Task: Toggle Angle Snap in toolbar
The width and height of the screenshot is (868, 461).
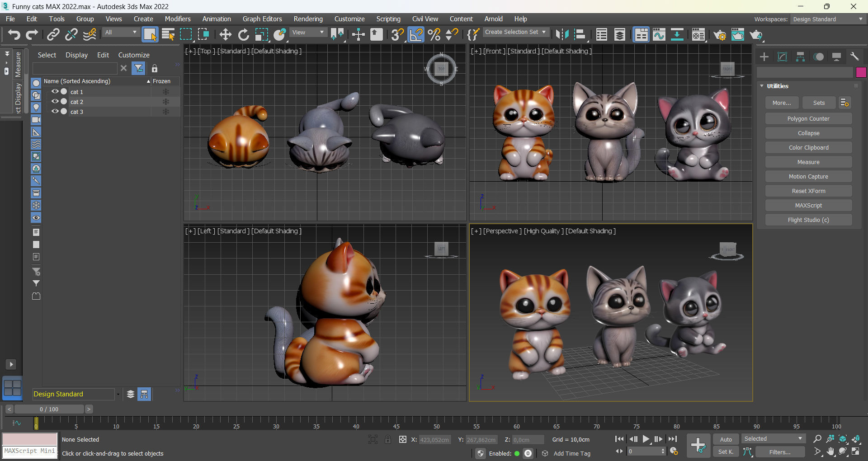Action: point(416,34)
